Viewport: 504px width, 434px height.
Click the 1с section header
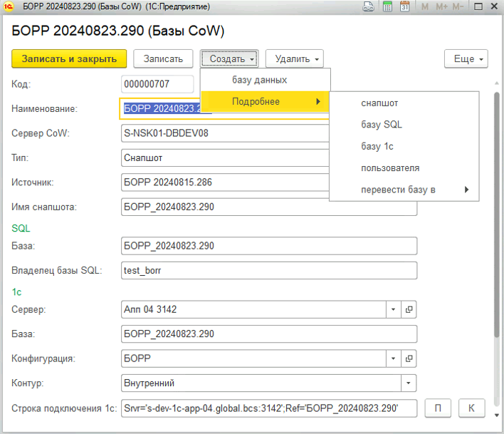pyautogui.click(x=16, y=291)
